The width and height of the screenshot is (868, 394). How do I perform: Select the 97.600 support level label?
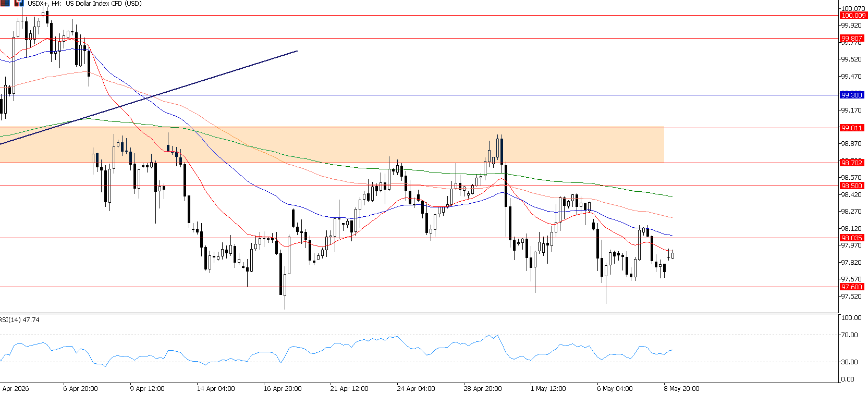[852, 287]
